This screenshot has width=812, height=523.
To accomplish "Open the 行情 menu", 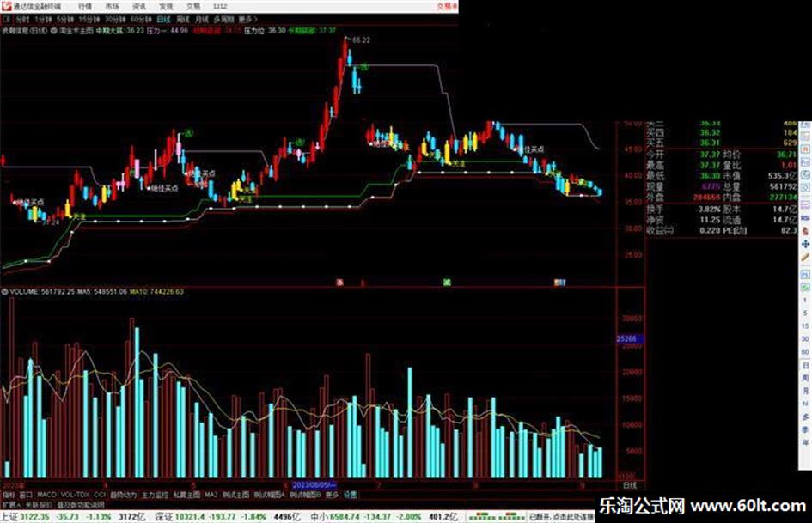I will point(85,7).
